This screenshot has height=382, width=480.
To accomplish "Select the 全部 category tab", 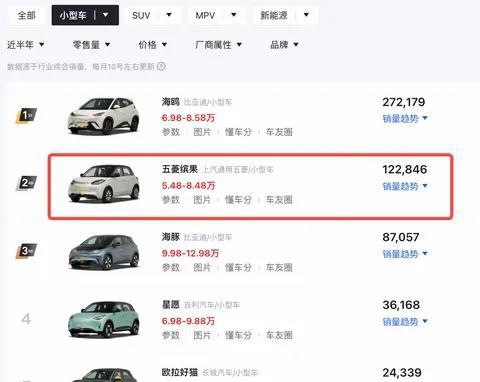I will [27, 15].
